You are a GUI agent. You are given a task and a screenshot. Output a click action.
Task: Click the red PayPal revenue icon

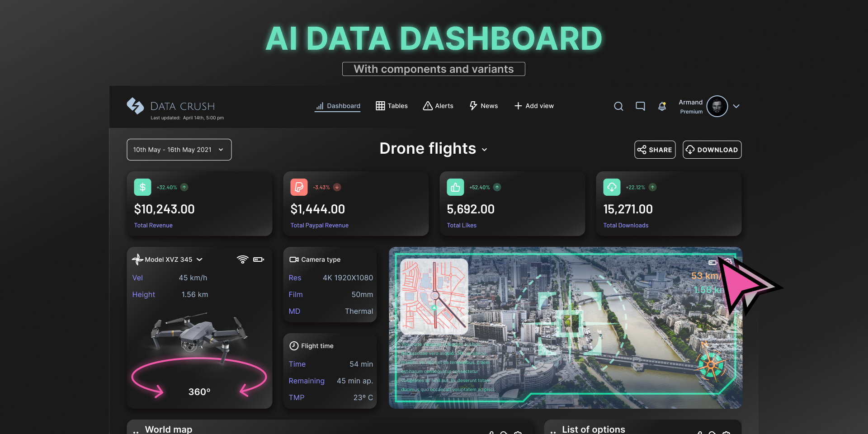point(299,187)
